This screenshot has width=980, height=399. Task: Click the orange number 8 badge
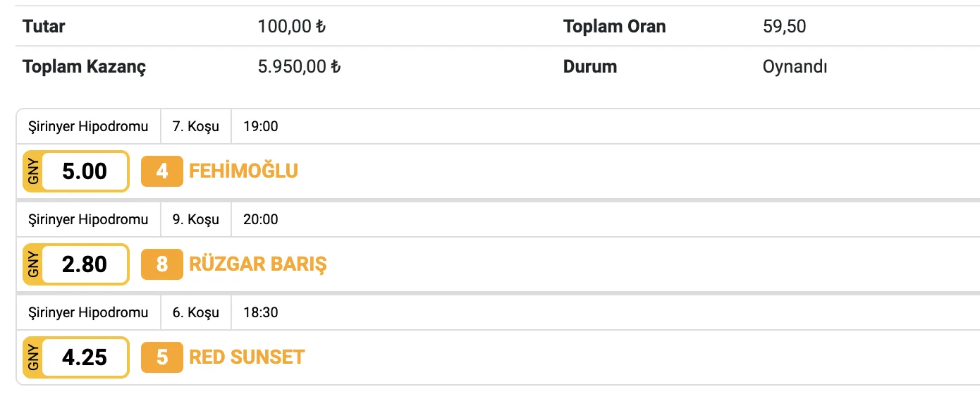(161, 264)
